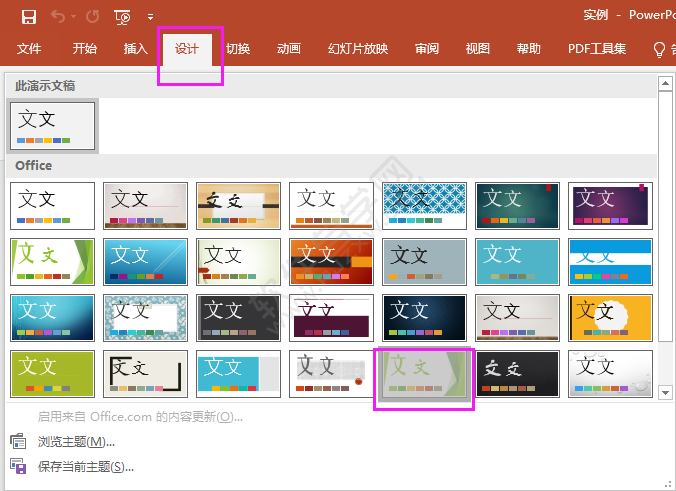Choose 保存当前主题(S)... menu entry
The image size is (676, 491).
click(x=85, y=466)
